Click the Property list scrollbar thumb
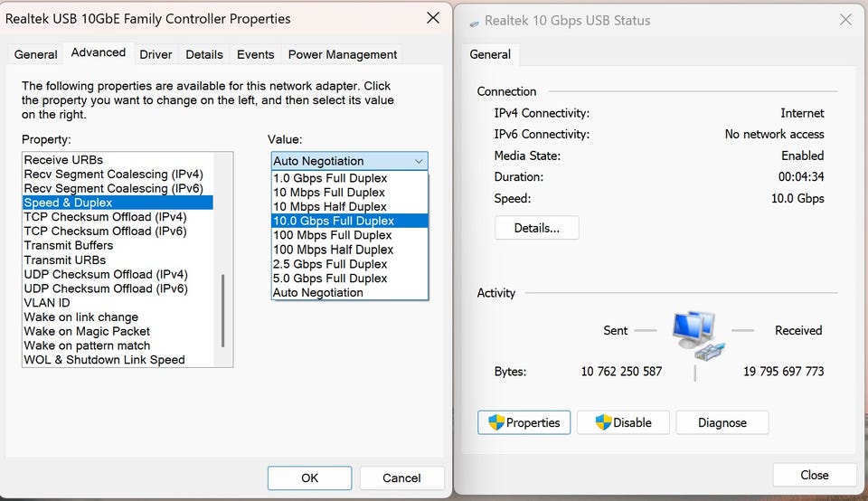 click(x=223, y=310)
